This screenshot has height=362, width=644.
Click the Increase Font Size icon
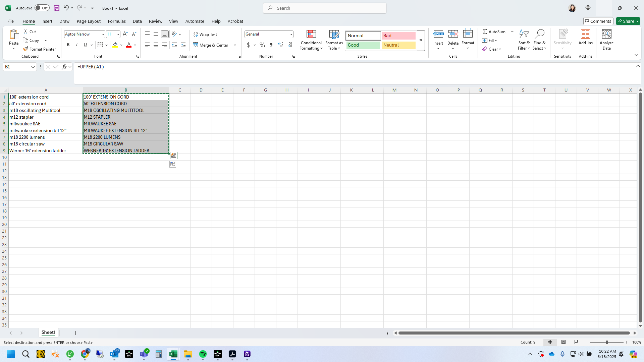[125, 34]
